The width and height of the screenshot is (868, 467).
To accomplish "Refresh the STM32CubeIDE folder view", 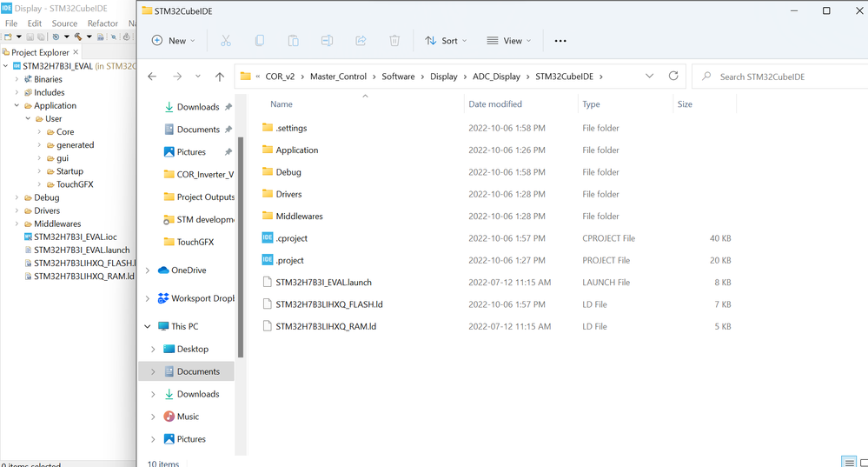I will tap(673, 76).
